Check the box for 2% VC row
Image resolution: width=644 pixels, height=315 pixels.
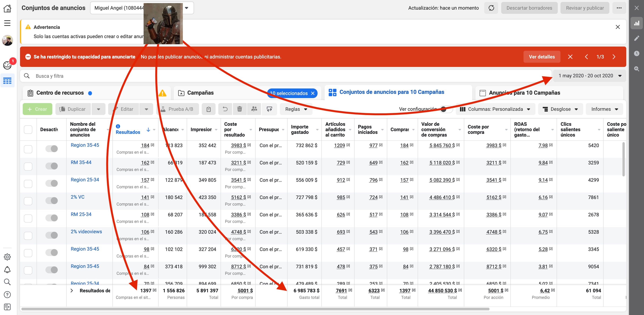click(x=28, y=201)
